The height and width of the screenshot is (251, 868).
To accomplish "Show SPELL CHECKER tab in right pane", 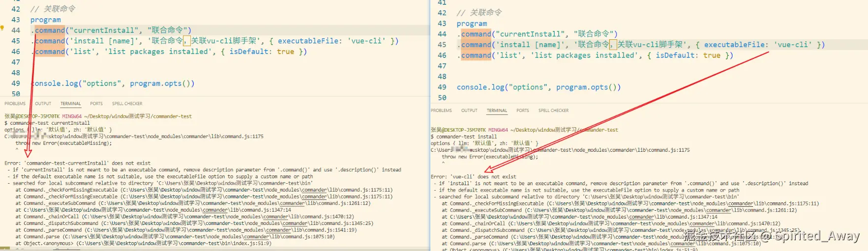I will tap(553, 111).
